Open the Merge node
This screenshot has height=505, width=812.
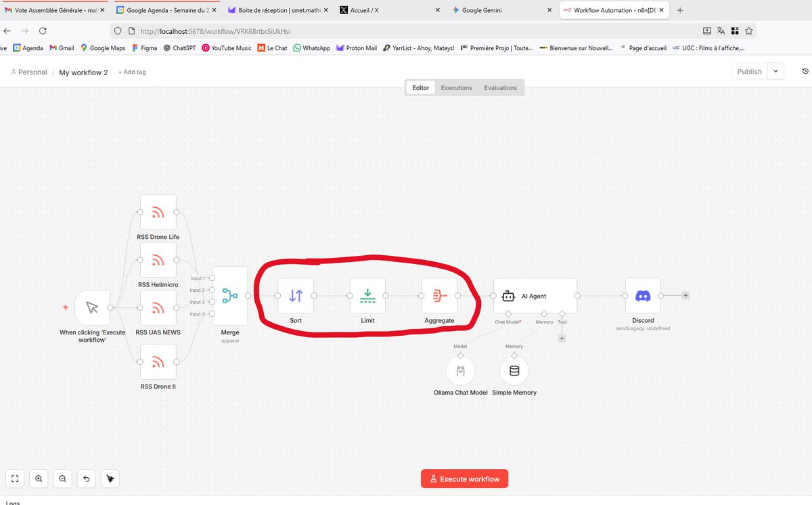click(x=230, y=296)
